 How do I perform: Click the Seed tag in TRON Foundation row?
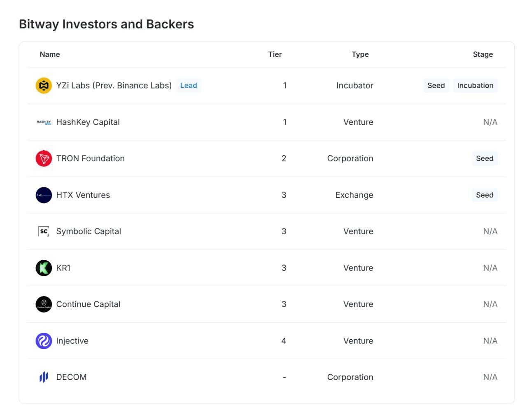[485, 159]
